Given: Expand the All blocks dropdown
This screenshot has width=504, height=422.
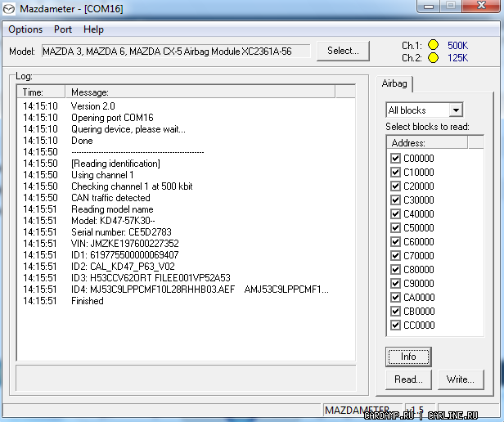Looking at the screenshot, I should [456, 110].
